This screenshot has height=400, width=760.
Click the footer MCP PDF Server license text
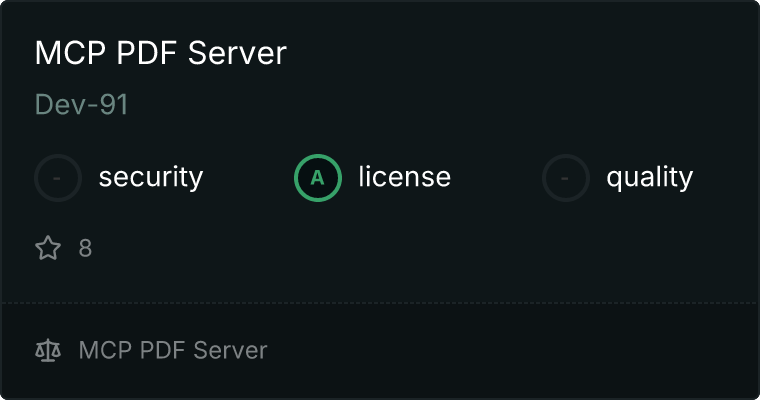173,351
